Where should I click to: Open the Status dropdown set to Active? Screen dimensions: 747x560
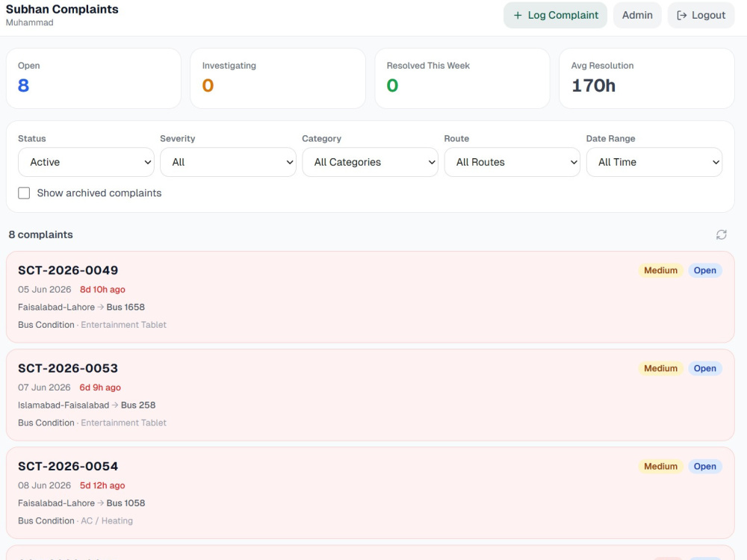86,162
